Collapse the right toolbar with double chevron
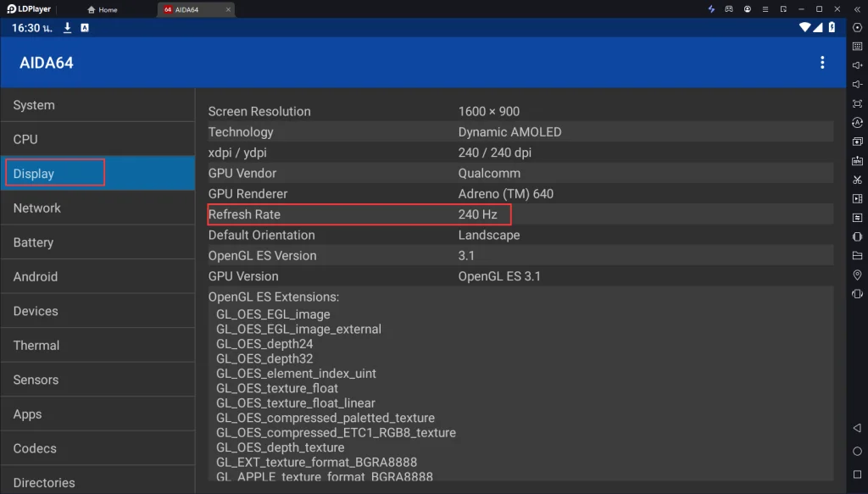This screenshot has width=868, height=494. click(x=857, y=9)
